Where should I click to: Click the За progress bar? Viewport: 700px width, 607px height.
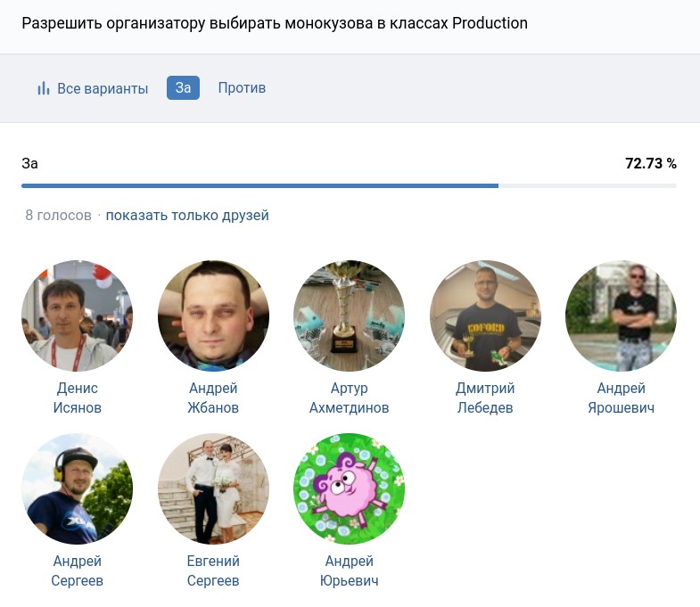(349, 185)
